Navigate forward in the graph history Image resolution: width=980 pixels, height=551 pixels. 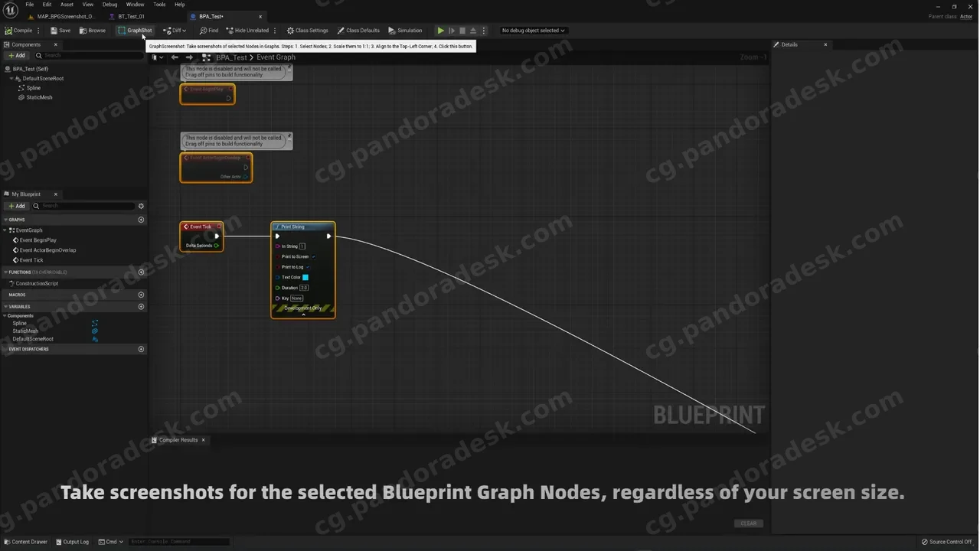[189, 57]
